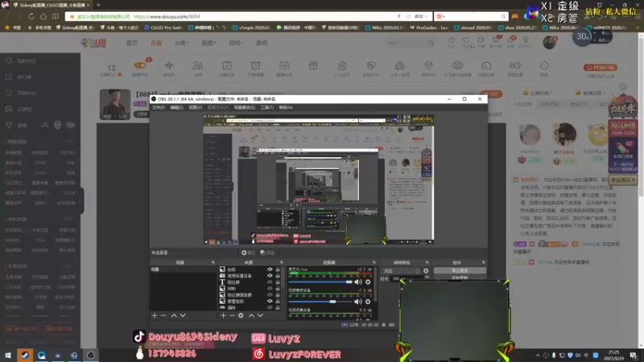This screenshot has width=644, height=362.
Task: Click the diamond VIP icon on Douyu toolbar
Action: tap(428, 66)
